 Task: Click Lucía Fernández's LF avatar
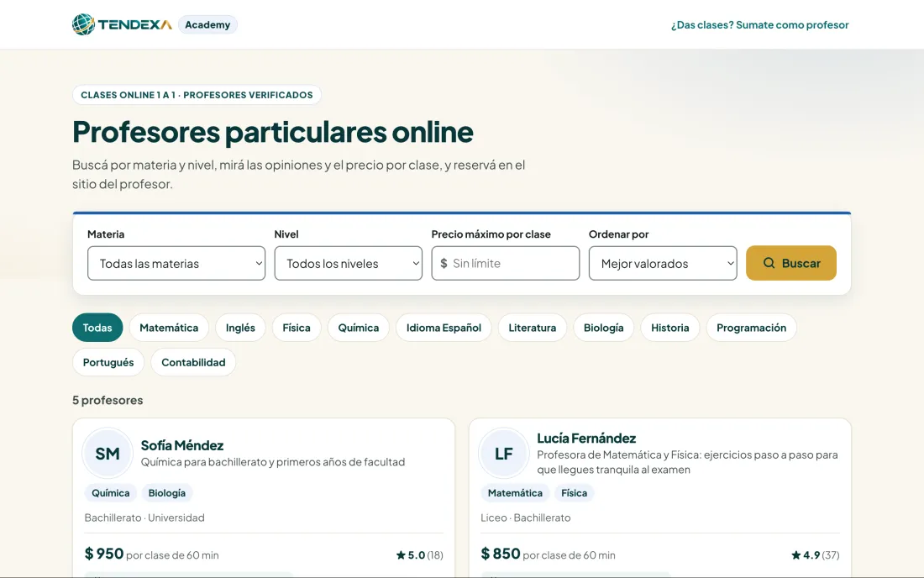(504, 453)
